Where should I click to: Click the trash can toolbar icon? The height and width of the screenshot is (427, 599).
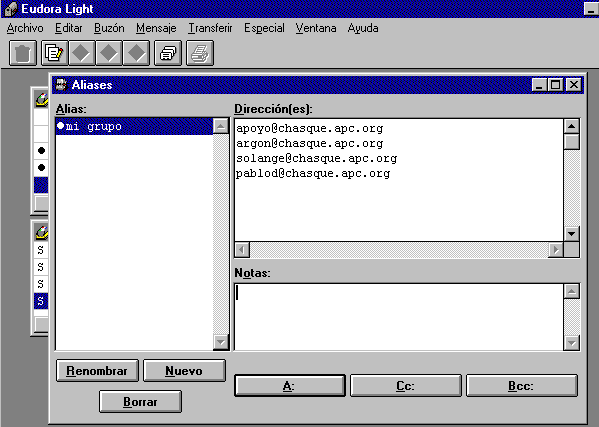click(23, 53)
